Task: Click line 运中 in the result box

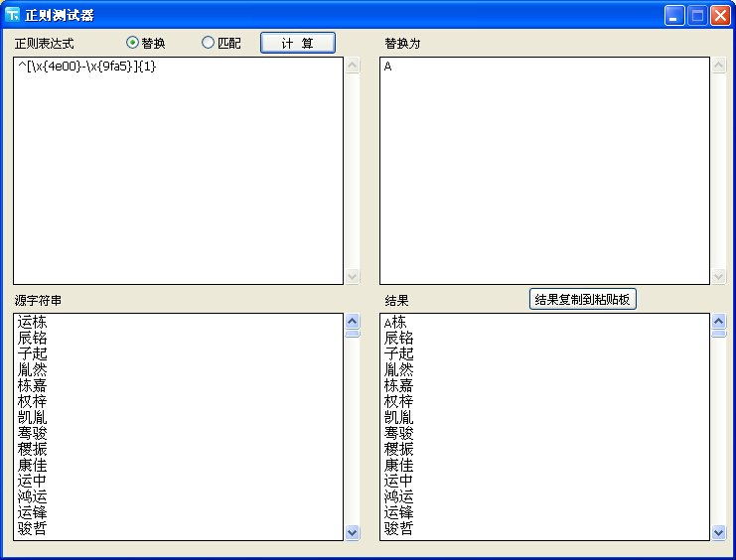Action: pos(399,482)
